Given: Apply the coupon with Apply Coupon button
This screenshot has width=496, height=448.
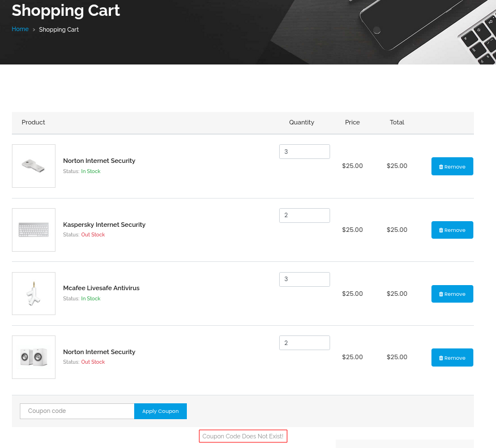Looking at the screenshot, I should tap(160, 411).
